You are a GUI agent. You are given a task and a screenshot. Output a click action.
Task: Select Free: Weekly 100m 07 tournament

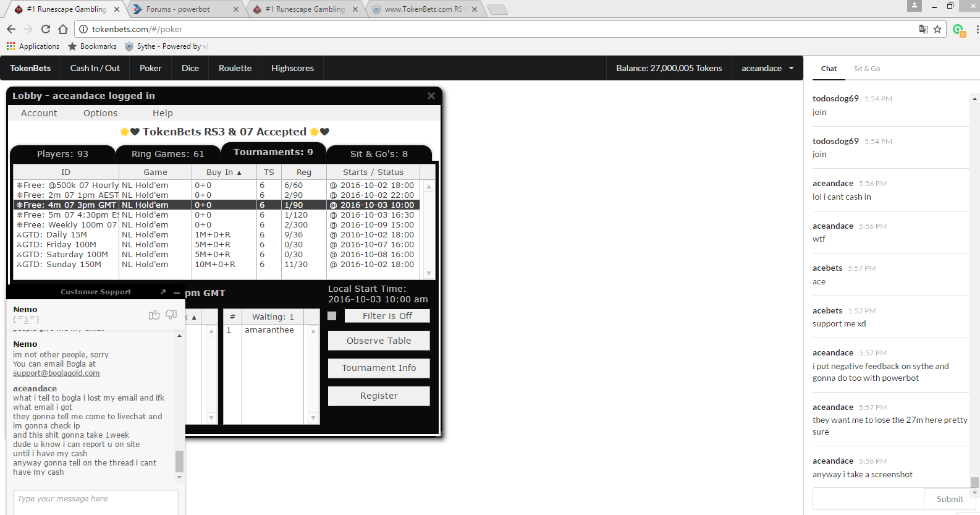[x=216, y=225]
